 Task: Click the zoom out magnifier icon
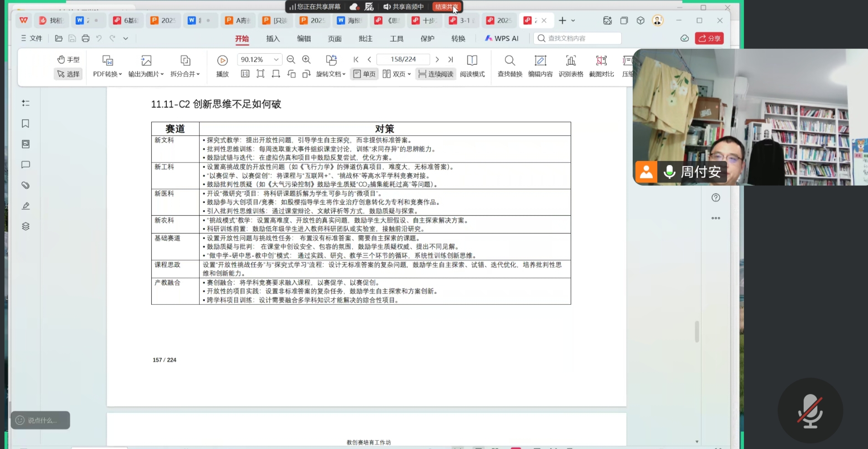pos(291,60)
